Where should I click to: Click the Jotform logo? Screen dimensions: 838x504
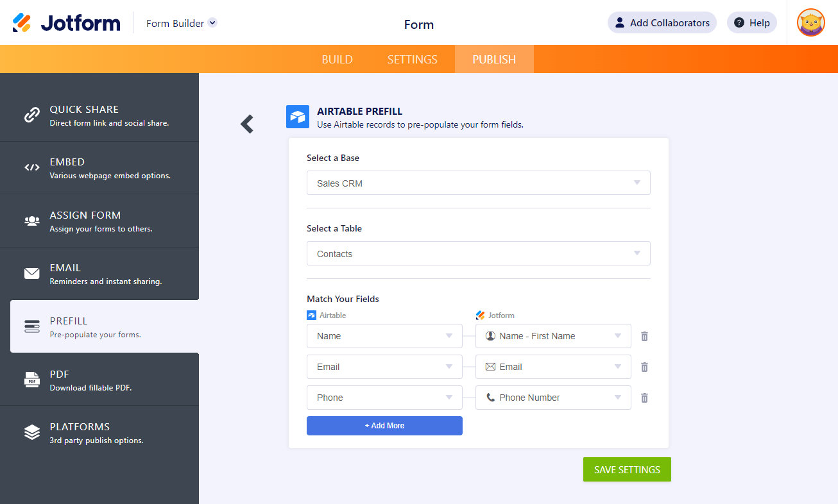pyautogui.click(x=67, y=23)
